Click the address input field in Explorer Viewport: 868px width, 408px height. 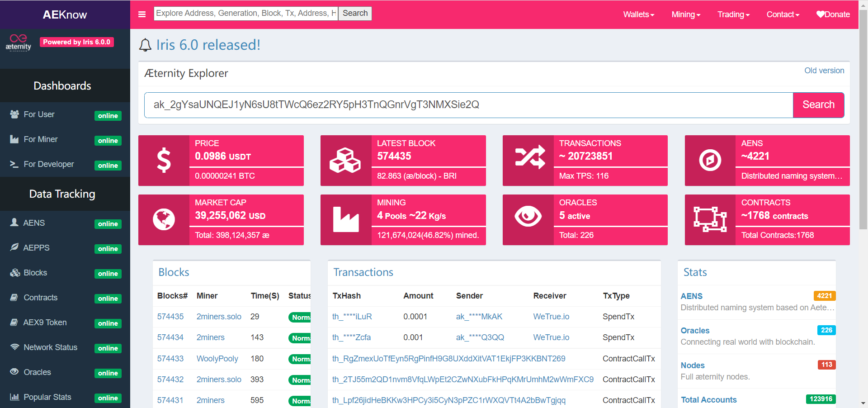tap(468, 105)
